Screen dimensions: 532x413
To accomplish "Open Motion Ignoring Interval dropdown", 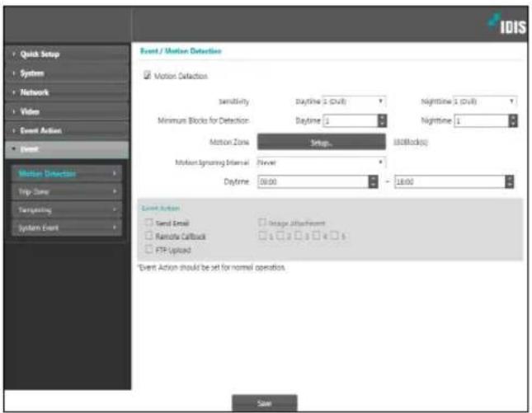I will tap(322, 162).
